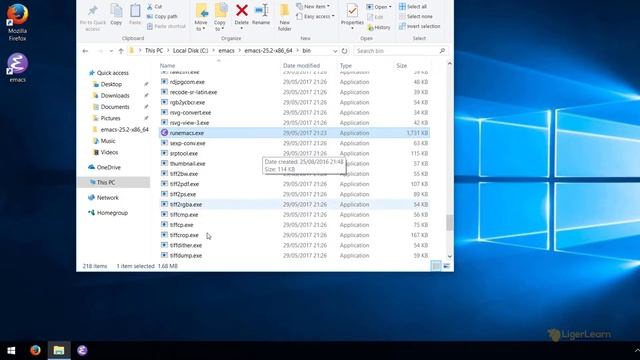
Task: Sort by the Type column
Action: tap(345, 66)
